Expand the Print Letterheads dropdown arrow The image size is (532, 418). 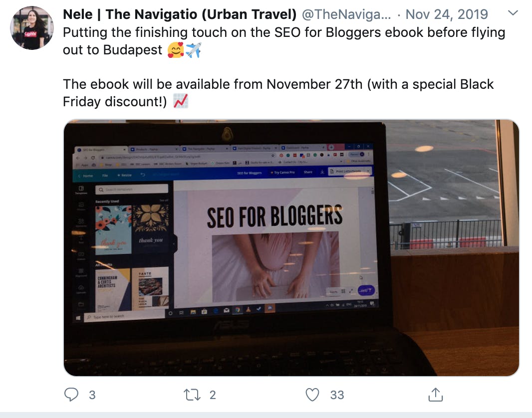[x=368, y=171]
